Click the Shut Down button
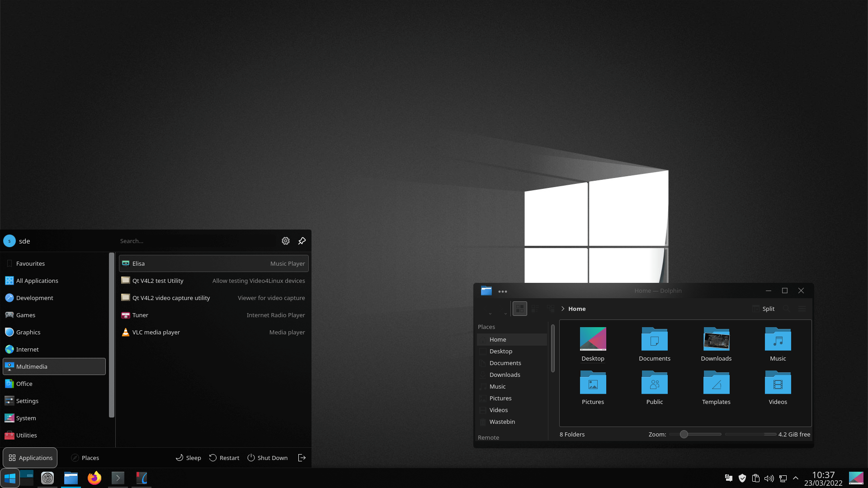 pos(268,458)
